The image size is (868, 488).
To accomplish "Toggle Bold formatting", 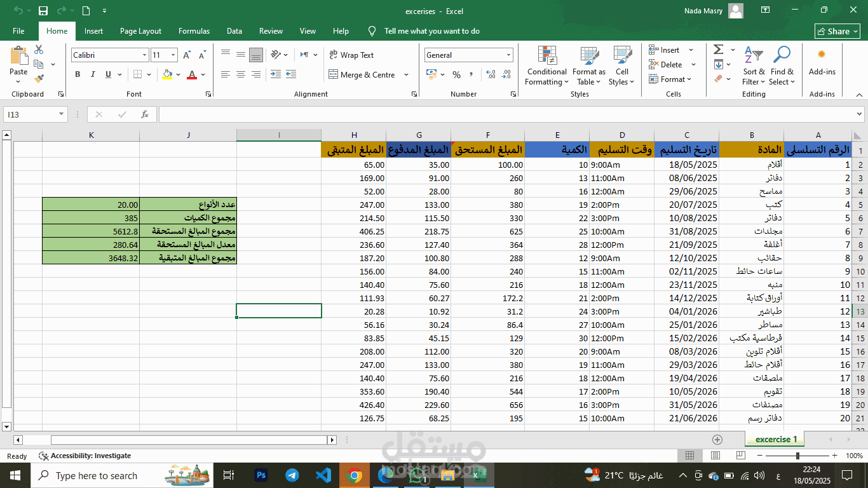I will [x=78, y=75].
